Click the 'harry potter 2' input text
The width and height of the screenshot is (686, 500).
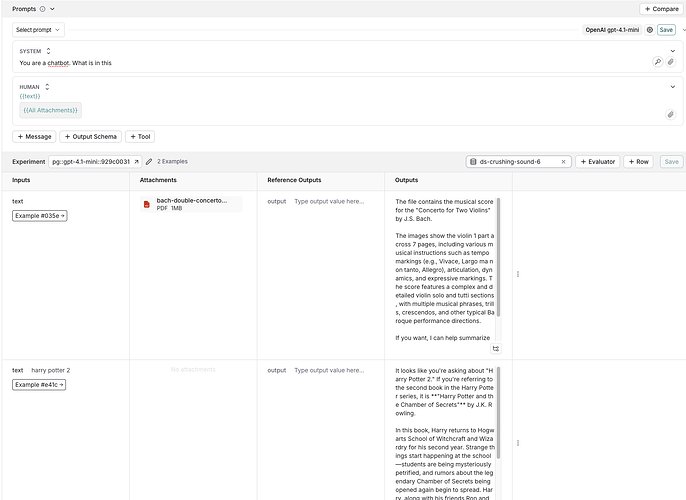click(51, 370)
